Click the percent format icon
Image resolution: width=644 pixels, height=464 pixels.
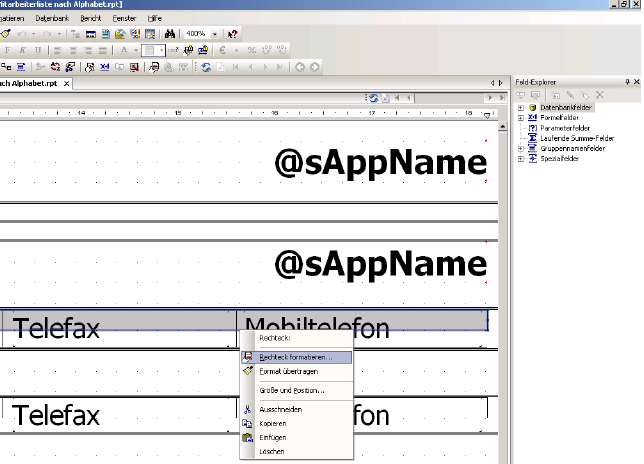(251, 50)
